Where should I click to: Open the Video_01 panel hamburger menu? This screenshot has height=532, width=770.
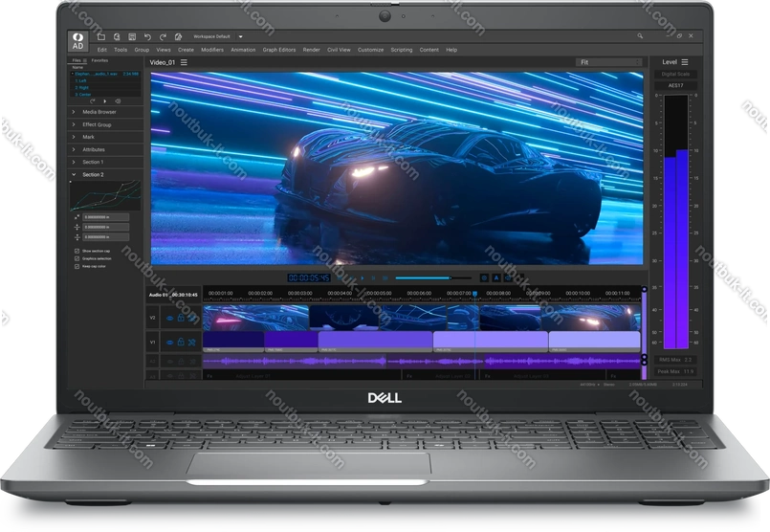tap(185, 62)
